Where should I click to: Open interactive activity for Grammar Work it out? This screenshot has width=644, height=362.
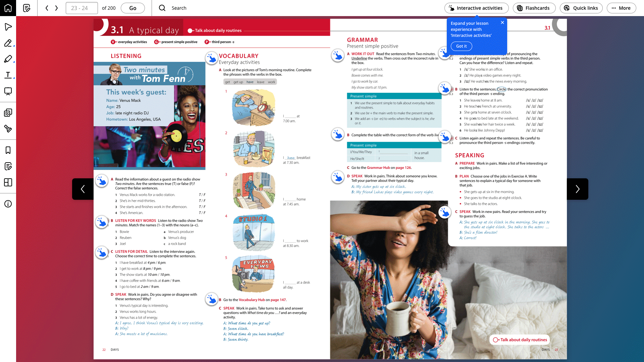(338, 55)
